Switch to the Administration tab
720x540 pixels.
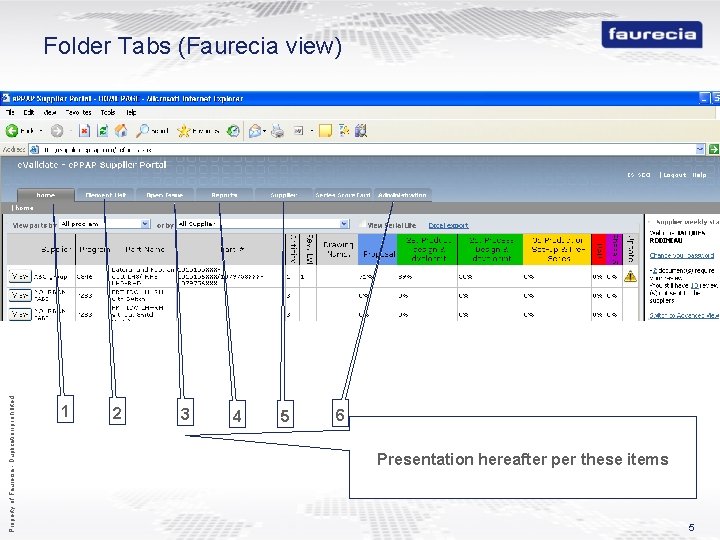coord(402,195)
